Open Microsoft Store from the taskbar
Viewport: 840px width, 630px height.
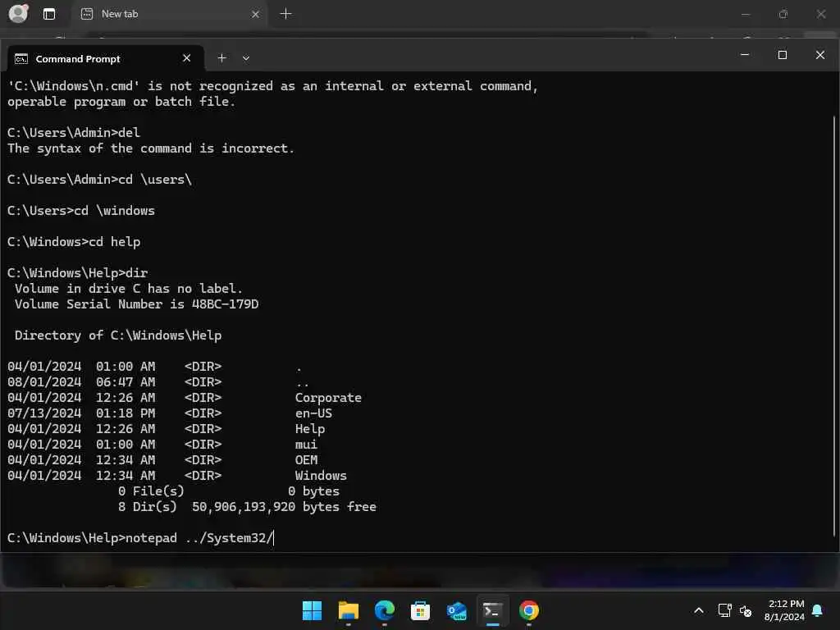point(420,610)
